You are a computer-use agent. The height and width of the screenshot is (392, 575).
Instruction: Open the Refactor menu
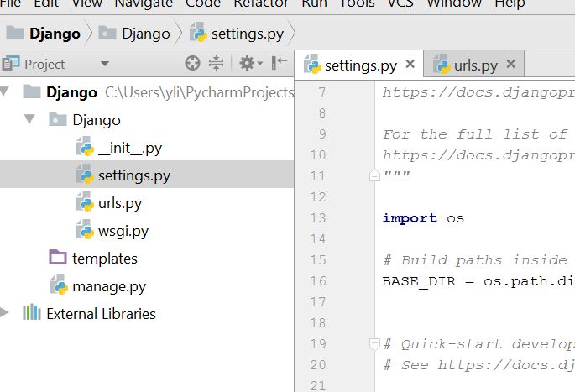pyautogui.click(x=260, y=3)
